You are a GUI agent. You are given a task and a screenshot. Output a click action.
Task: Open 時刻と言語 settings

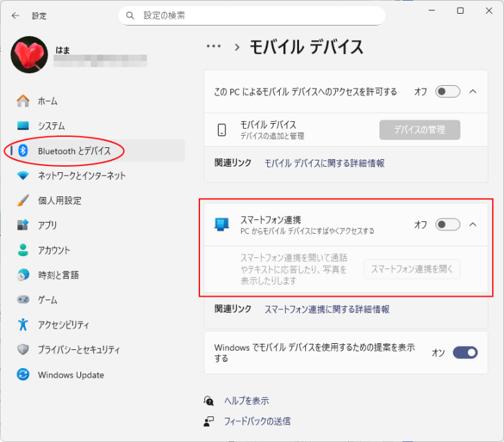pos(96,275)
